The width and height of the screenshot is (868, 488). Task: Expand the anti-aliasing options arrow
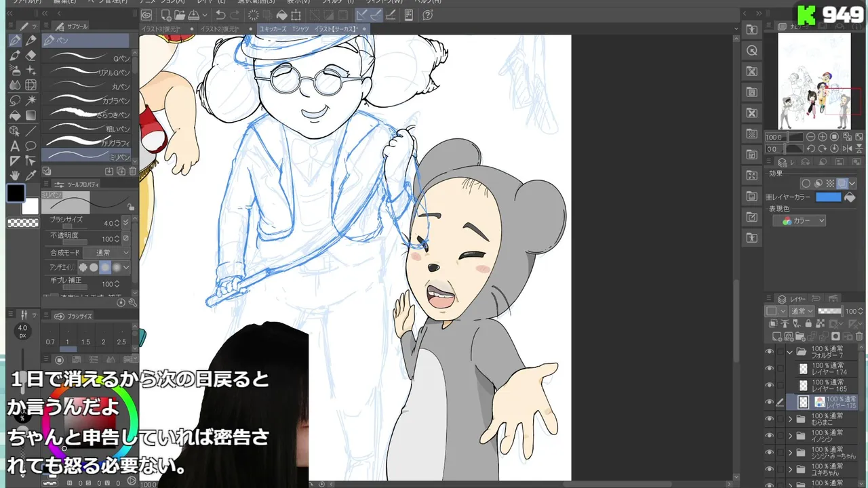pyautogui.click(x=126, y=268)
